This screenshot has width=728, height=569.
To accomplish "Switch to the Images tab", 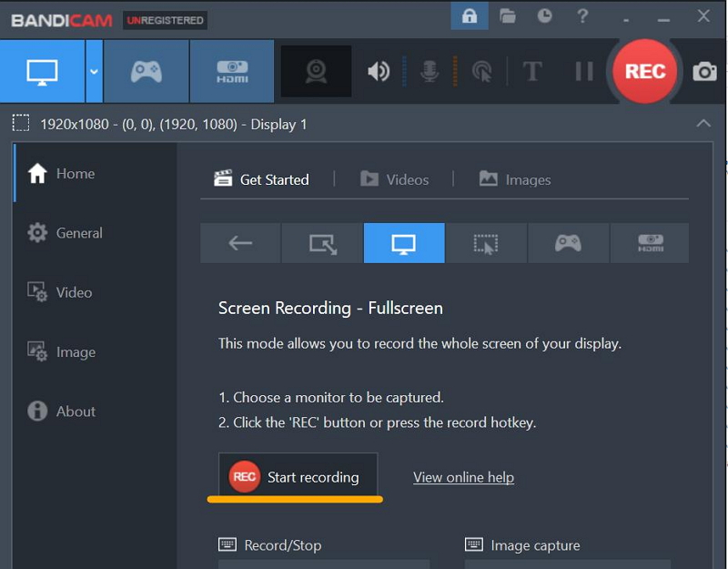I will coord(515,179).
